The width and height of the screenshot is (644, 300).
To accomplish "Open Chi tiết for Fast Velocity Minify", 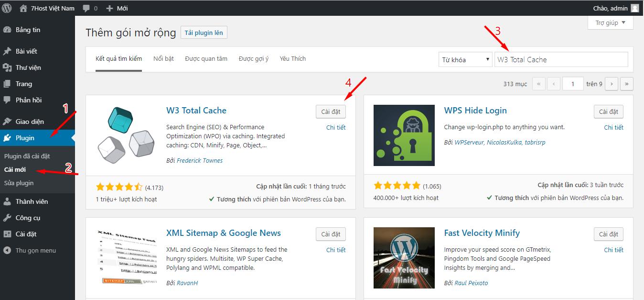I will click(613, 250).
